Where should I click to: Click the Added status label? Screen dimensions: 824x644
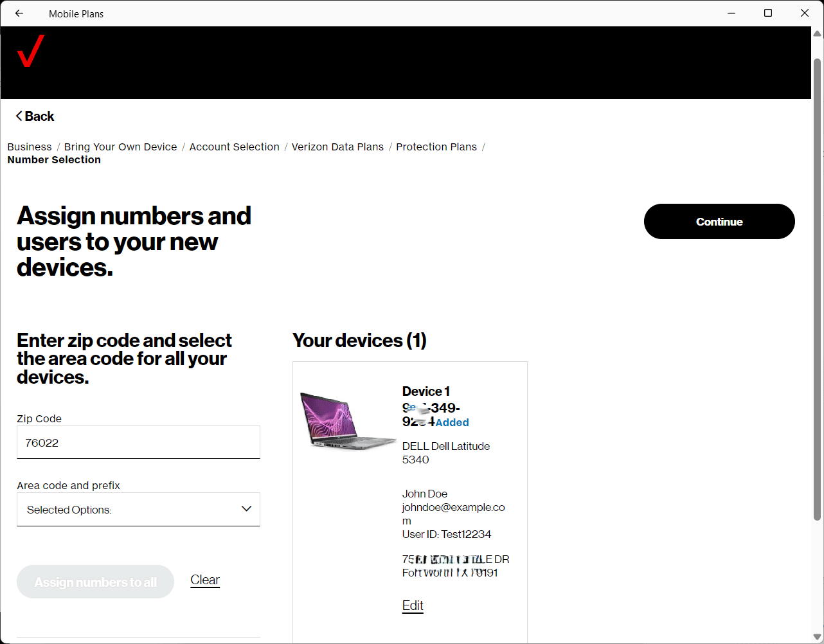[x=452, y=422]
